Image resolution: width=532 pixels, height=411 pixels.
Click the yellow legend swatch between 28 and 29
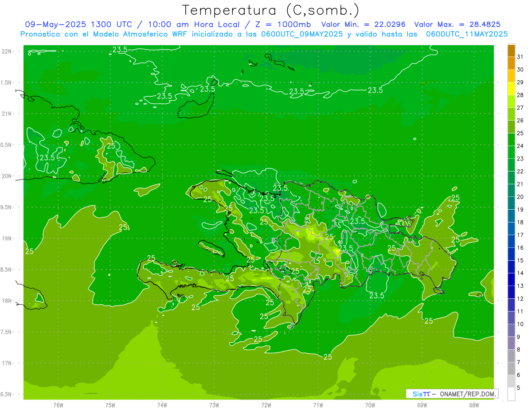click(x=511, y=89)
